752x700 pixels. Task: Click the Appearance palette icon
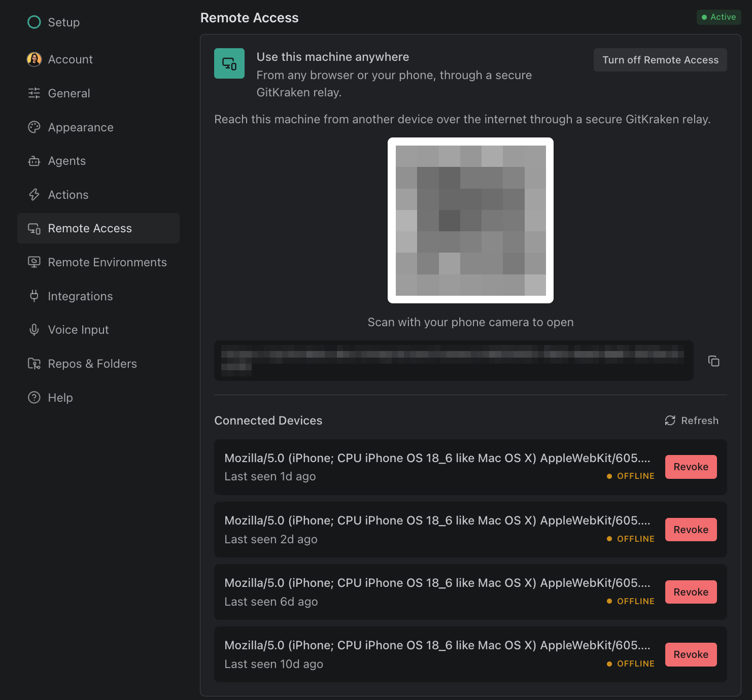[34, 127]
